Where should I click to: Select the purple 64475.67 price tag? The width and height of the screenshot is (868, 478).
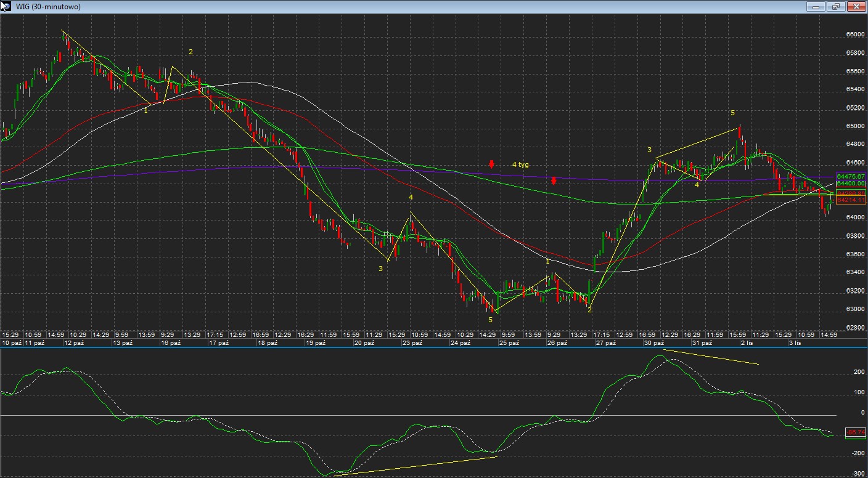[x=851, y=176]
